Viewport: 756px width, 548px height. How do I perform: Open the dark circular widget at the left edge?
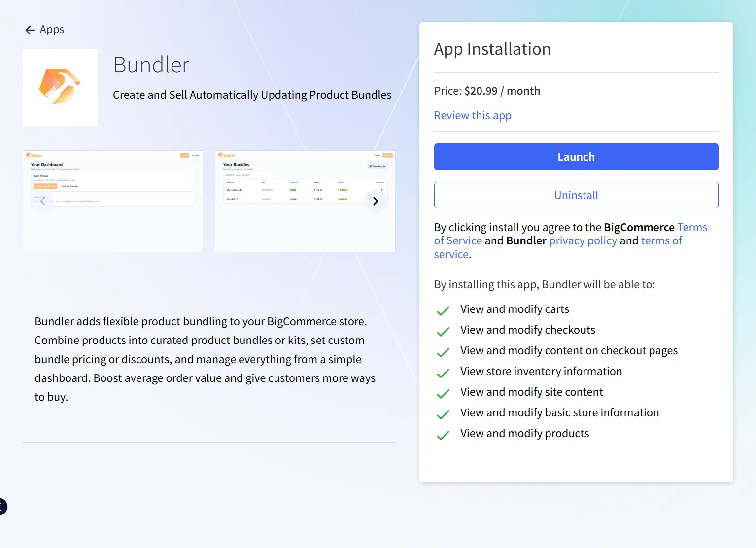(x=2, y=507)
